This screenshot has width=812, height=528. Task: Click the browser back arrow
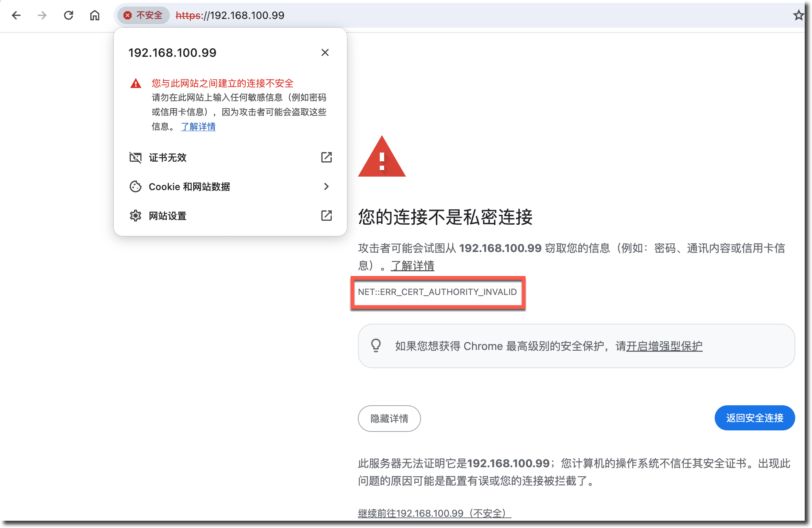[x=16, y=15]
